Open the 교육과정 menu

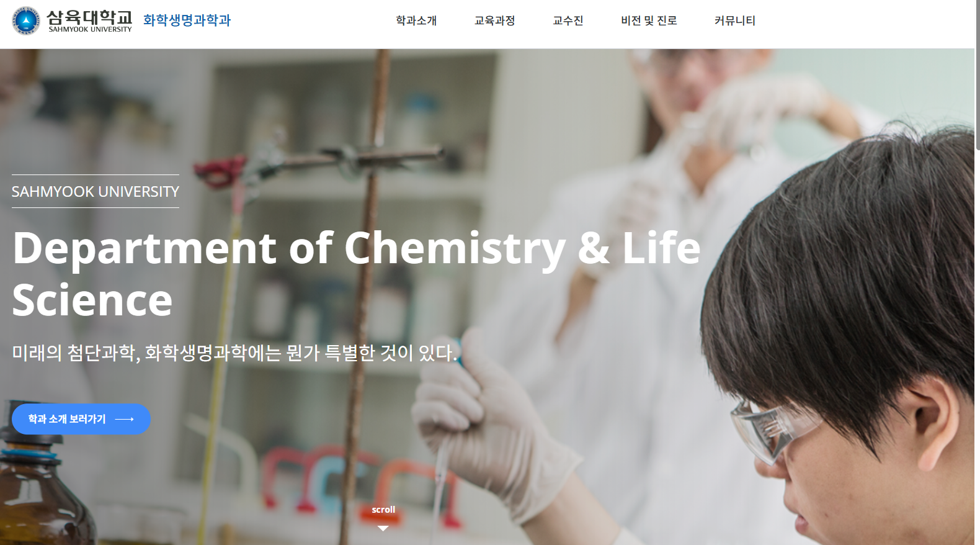tap(494, 20)
